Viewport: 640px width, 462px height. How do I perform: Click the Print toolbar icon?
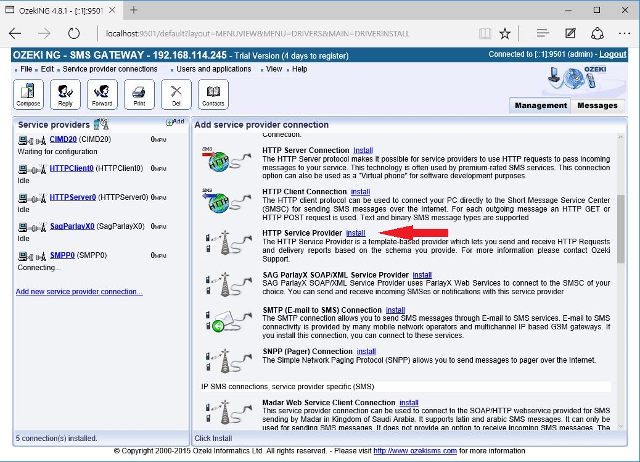(139, 95)
